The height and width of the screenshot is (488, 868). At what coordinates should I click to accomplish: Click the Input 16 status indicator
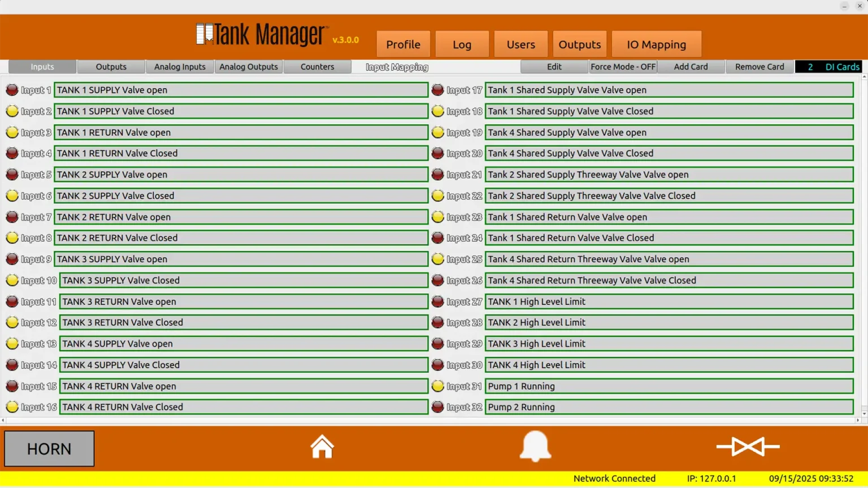[x=12, y=407]
